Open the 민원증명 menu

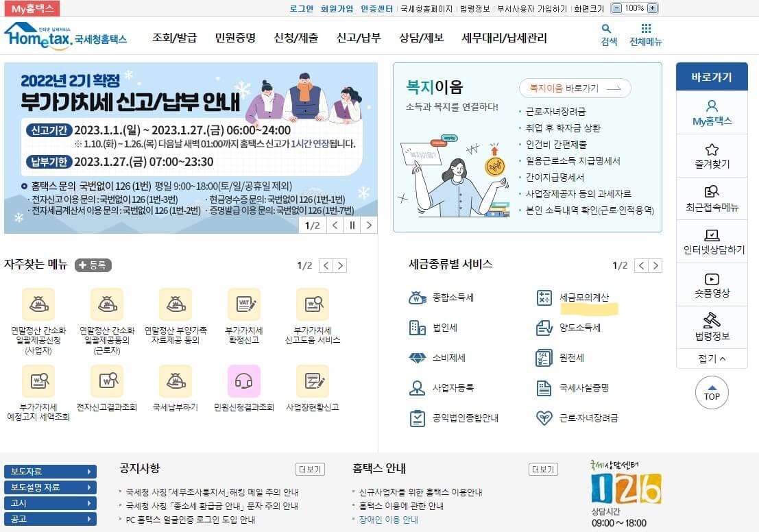tap(235, 38)
